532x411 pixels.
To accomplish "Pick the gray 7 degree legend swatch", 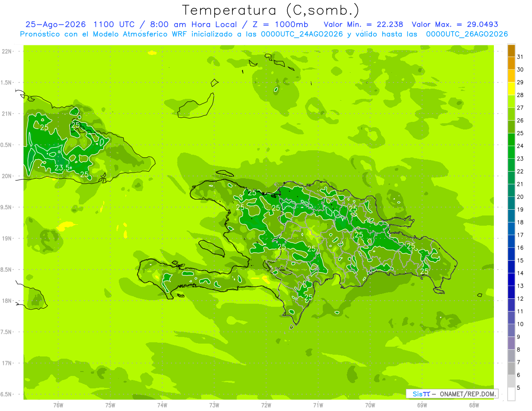I will pos(511,356).
